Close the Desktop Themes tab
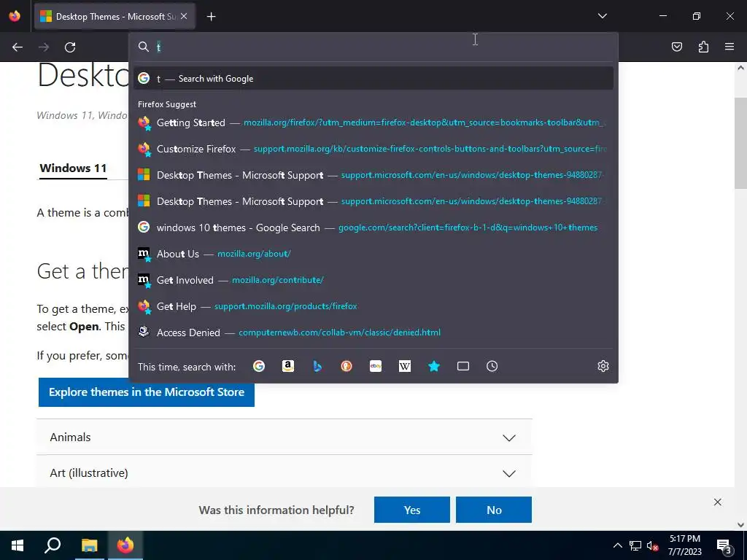Image resolution: width=747 pixels, height=560 pixels. 184,16
